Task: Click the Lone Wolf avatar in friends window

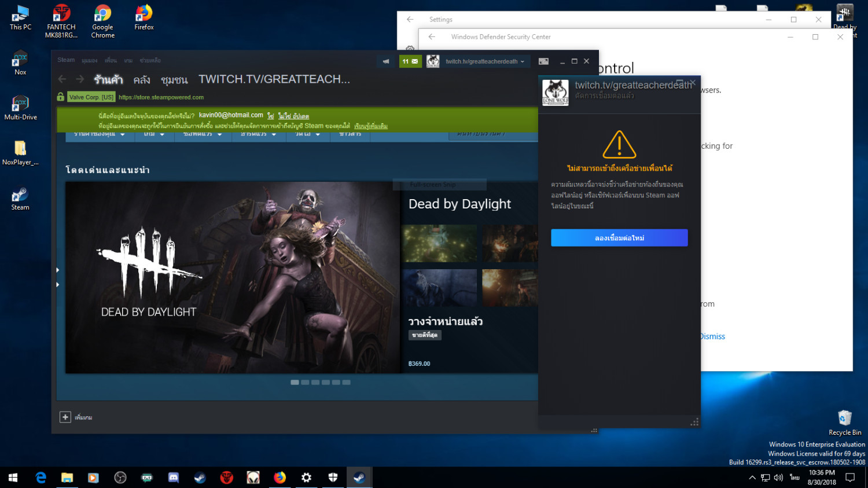Action: click(x=556, y=93)
